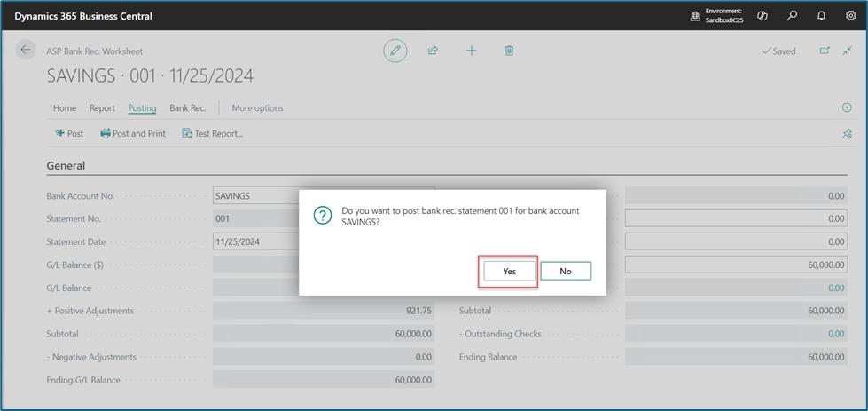Open the settings gear

tap(851, 16)
